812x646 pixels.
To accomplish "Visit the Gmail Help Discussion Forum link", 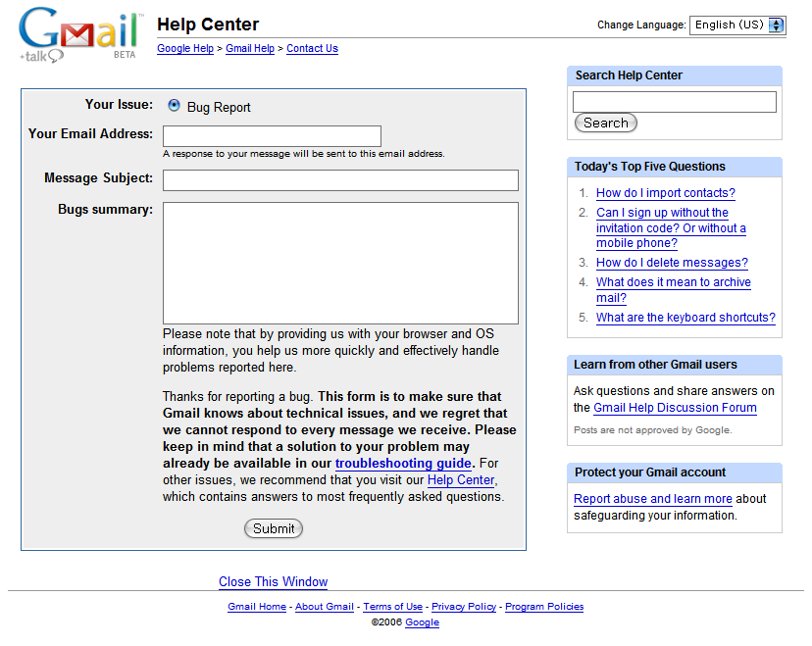I will [x=675, y=408].
